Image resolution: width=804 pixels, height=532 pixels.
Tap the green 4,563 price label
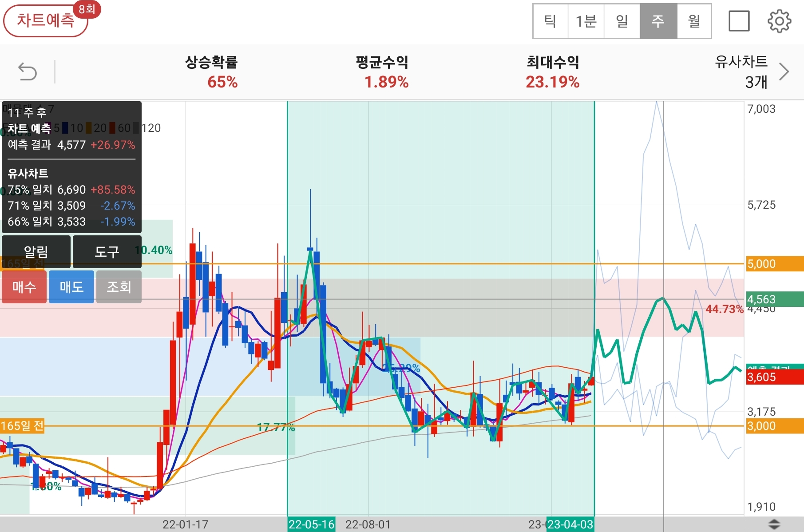pyautogui.click(x=775, y=299)
